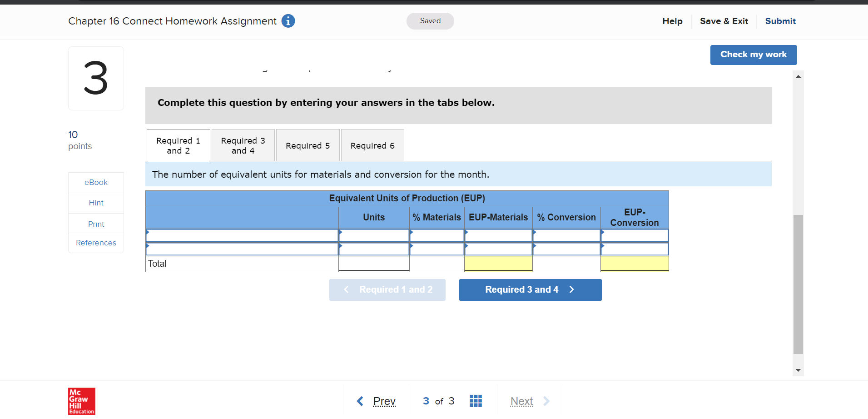Click the arrow inside the Required 3 and 4 button
Image resolution: width=868 pixels, height=419 pixels.
[571, 289]
